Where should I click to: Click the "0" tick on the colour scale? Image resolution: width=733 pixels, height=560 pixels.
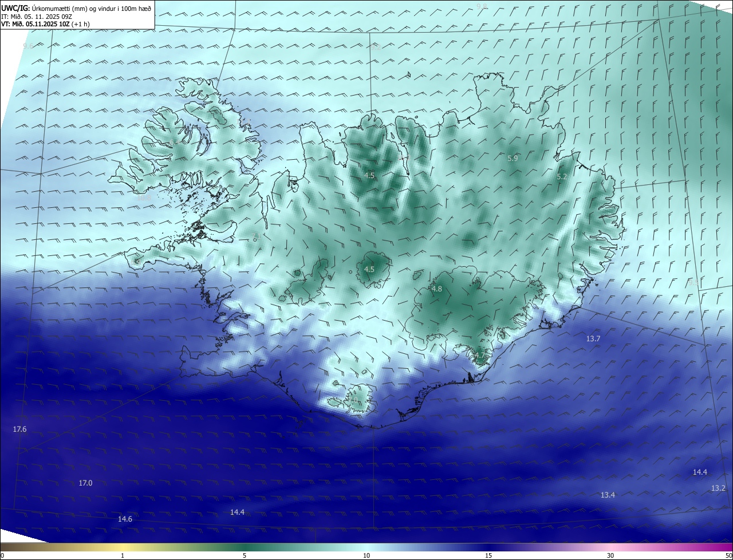[2, 555]
